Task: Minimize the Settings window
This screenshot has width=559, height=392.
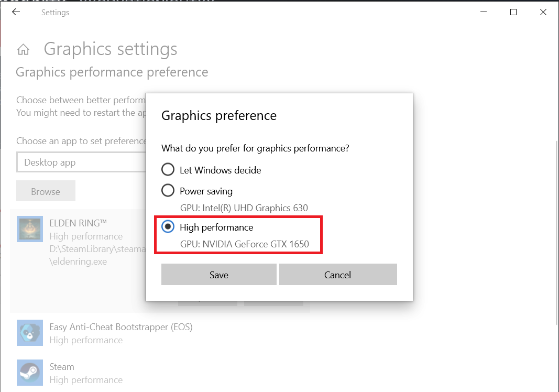Action: tap(484, 12)
